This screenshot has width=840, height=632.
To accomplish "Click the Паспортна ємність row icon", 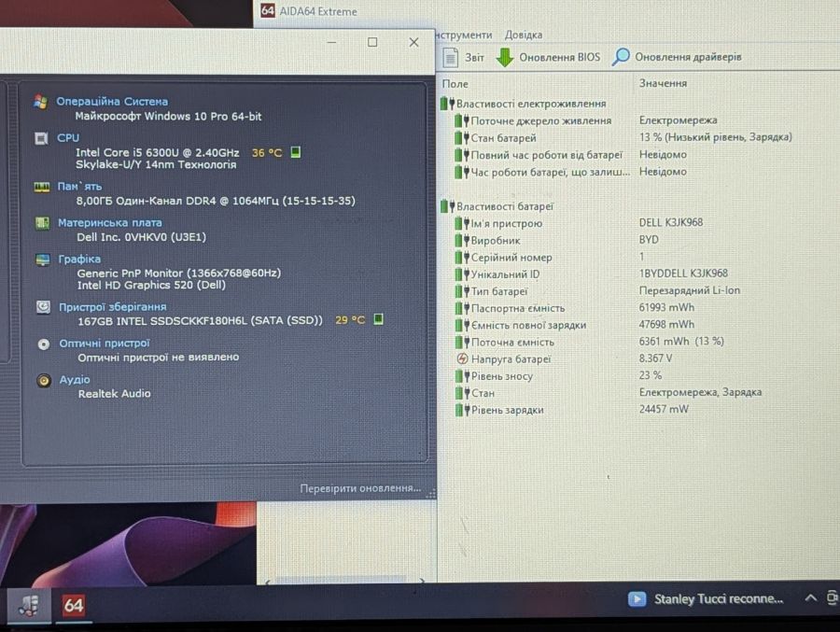I will click(462, 309).
